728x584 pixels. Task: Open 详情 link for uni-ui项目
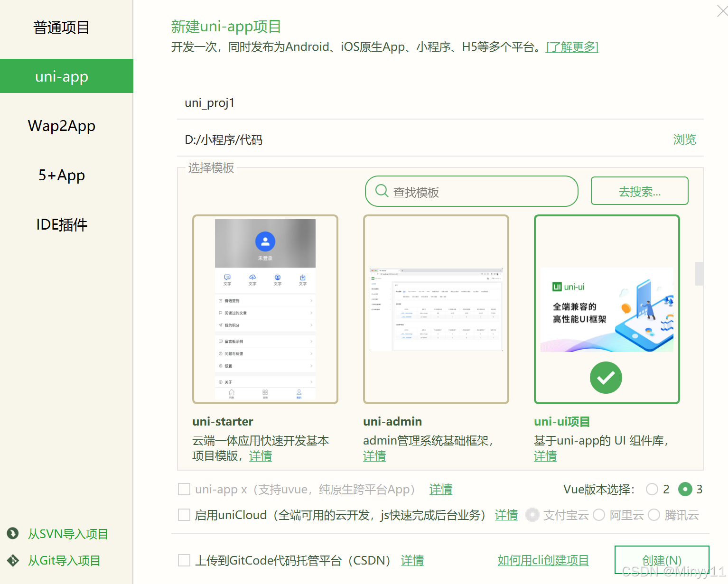(x=545, y=456)
